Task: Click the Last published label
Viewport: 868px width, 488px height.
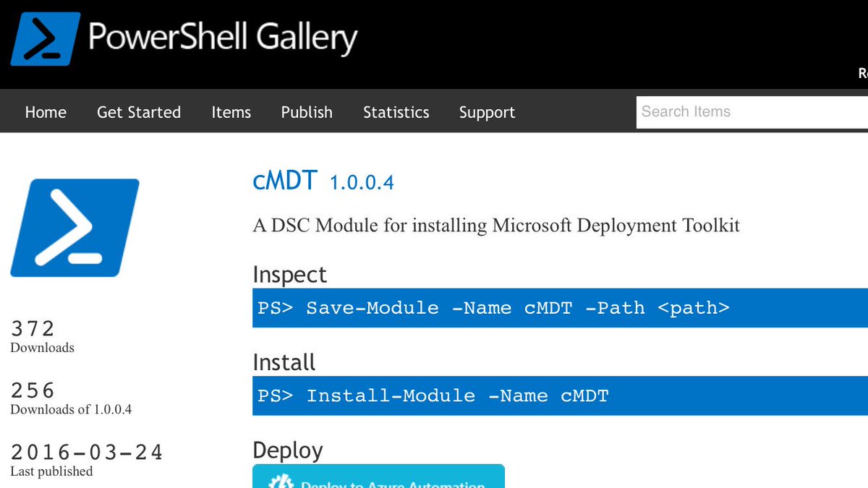Action: tap(51, 471)
